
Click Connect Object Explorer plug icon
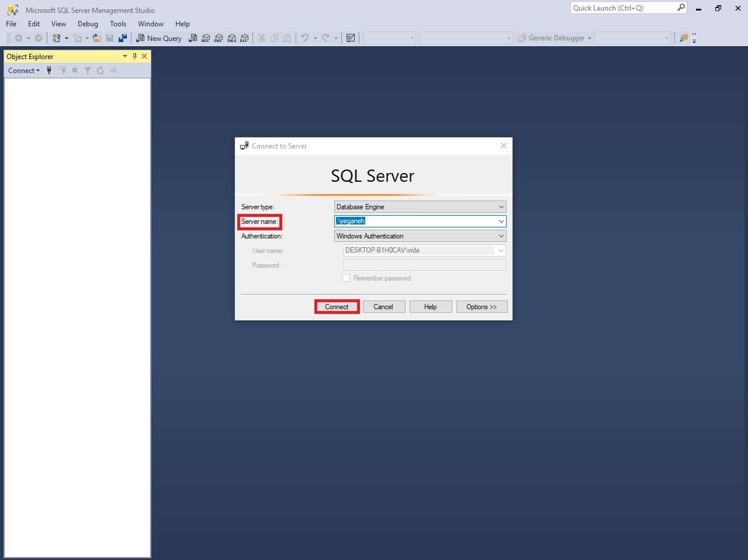(49, 70)
